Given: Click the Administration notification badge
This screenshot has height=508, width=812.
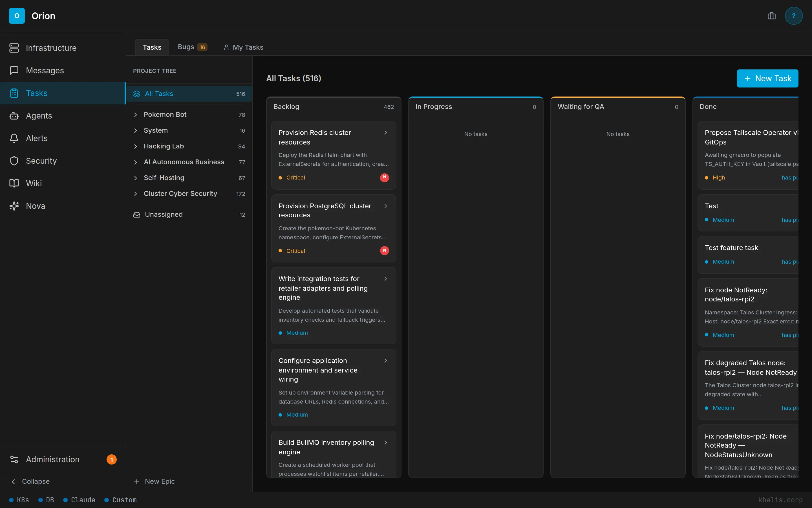Looking at the screenshot, I should (111, 459).
